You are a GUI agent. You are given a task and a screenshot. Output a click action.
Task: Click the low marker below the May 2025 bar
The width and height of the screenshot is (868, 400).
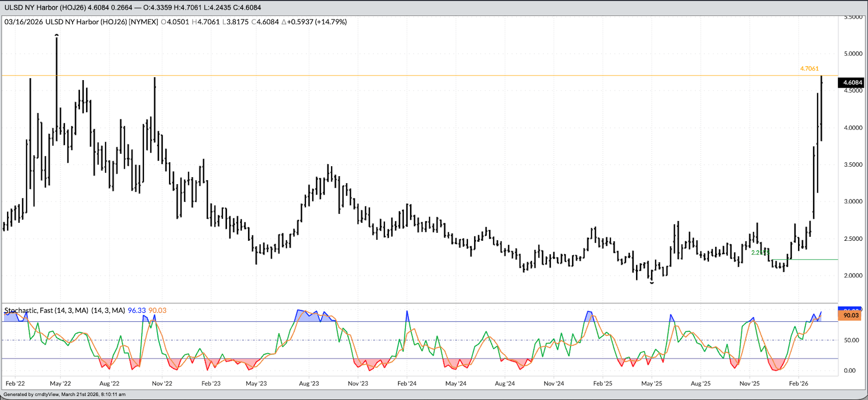[651, 283]
